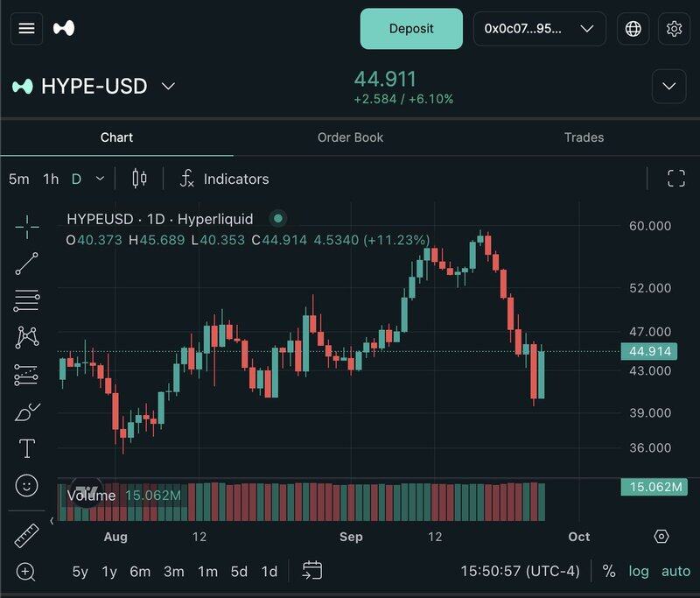Select the crosshair cursor tool
This screenshot has width=700, height=598.
[x=27, y=227]
